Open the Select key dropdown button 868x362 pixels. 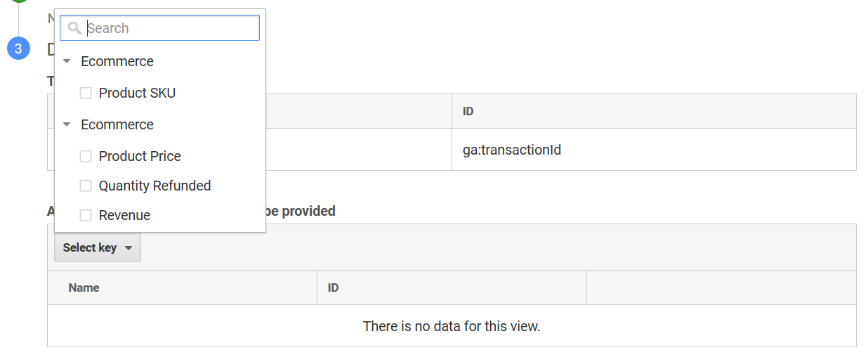(x=98, y=247)
